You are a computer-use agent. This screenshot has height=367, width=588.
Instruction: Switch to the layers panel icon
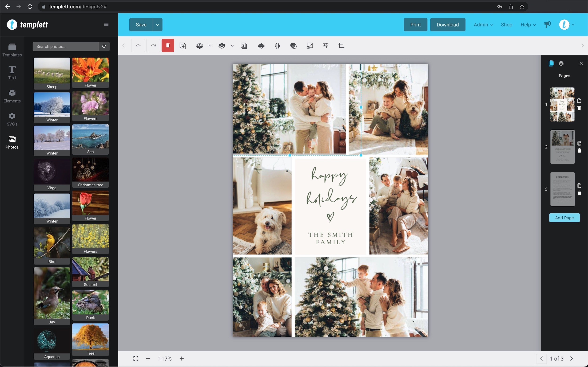point(561,64)
